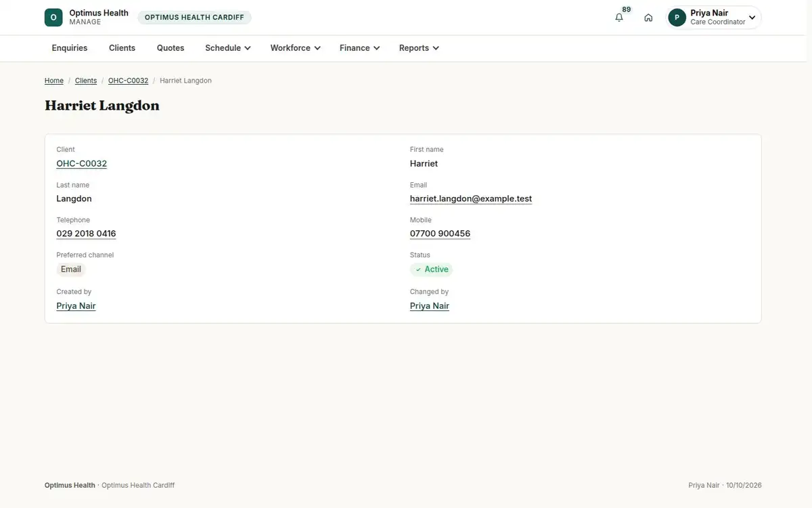
Task: Switch to the Quotes section
Action: pyautogui.click(x=171, y=48)
